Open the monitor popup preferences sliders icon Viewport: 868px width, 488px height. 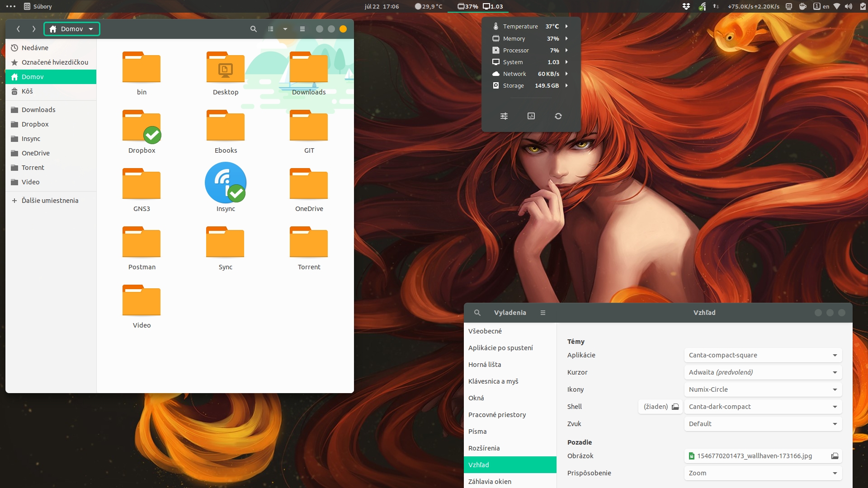(x=504, y=116)
